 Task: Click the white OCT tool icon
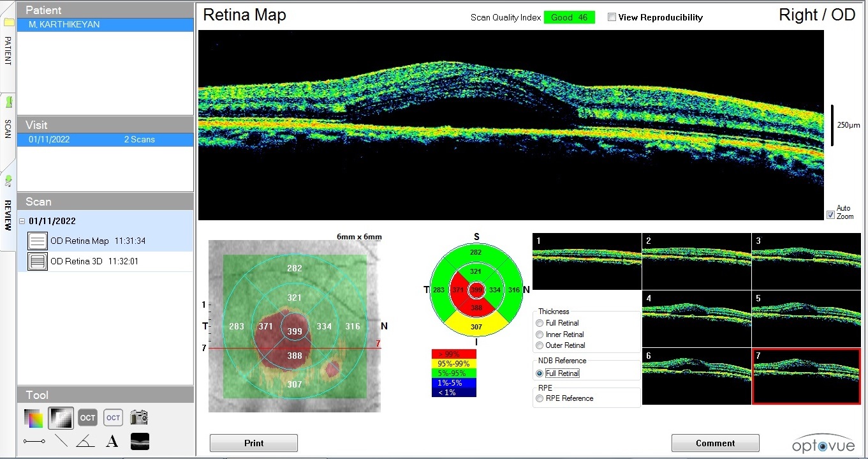[113, 418]
